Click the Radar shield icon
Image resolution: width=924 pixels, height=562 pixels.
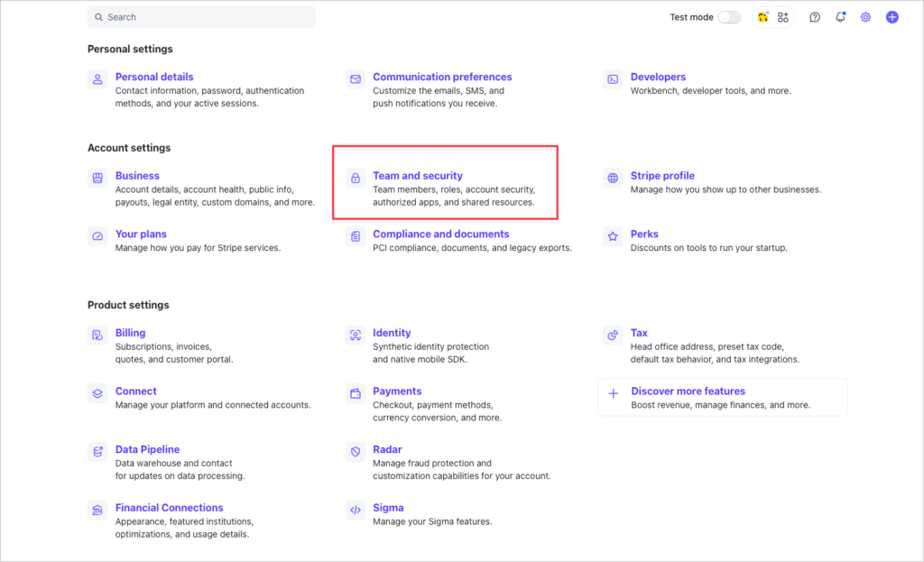click(356, 451)
